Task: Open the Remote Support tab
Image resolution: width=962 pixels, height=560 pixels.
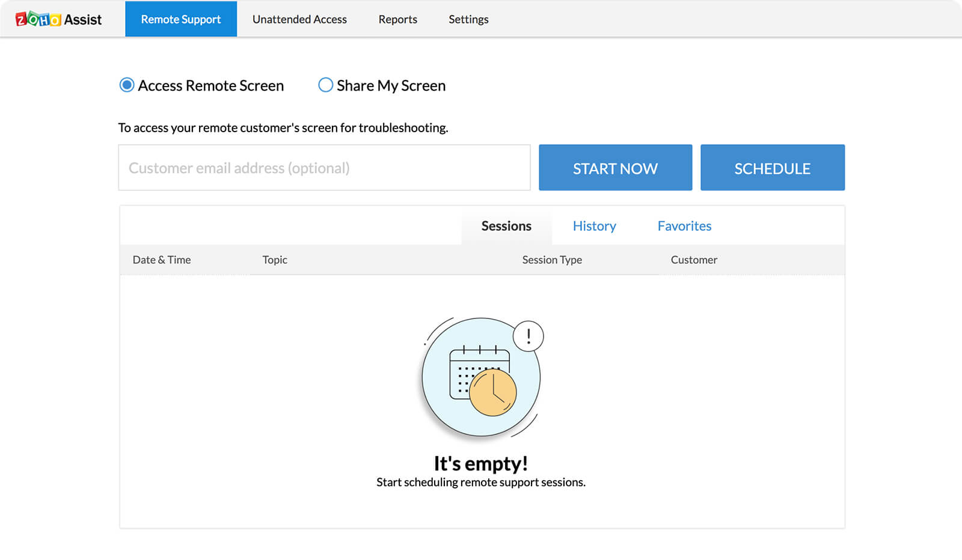Action: tap(181, 19)
